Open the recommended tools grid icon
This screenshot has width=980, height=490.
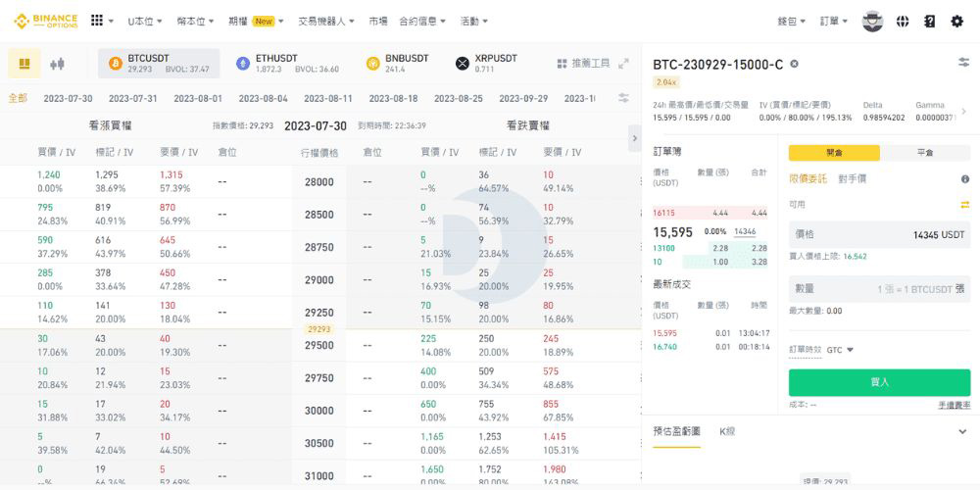562,63
